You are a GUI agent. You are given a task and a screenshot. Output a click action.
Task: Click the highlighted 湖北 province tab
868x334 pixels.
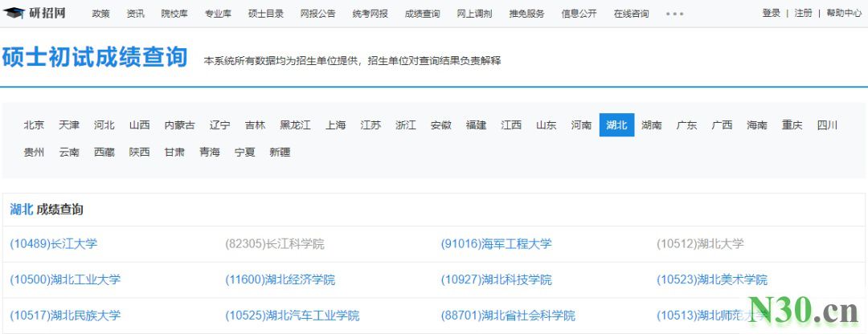point(616,125)
